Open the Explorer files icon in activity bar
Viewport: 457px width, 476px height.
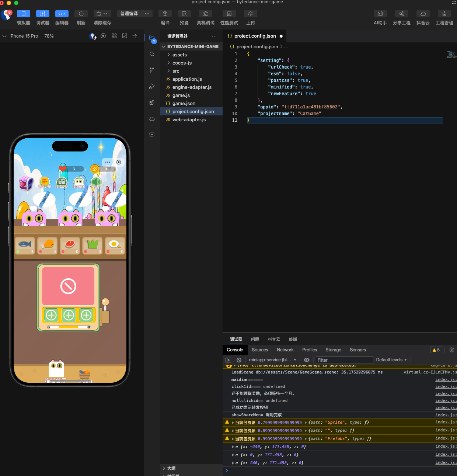pos(152,38)
